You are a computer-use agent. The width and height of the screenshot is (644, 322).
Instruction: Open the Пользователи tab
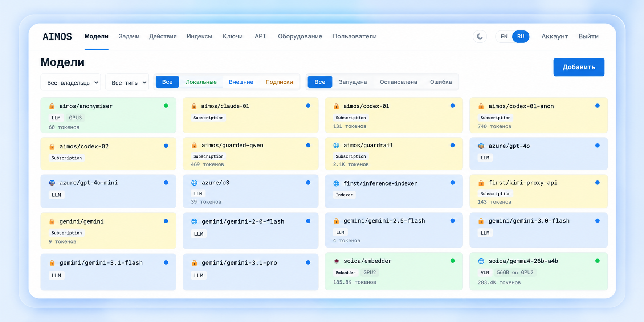355,36
